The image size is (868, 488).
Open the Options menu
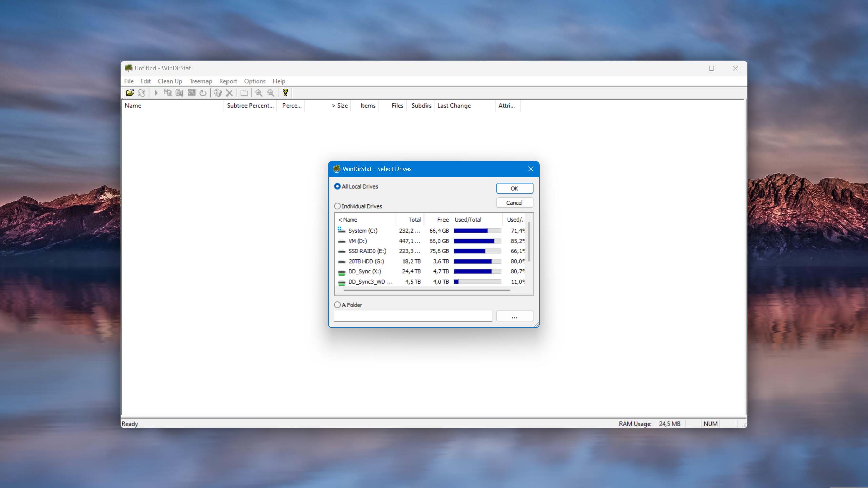coord(255,81)
